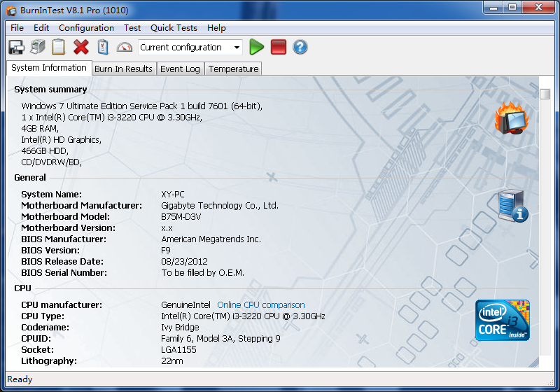The image size is (560, 392).
Task: Click the print results toolbar icon
Action: (x=38, y=47)
